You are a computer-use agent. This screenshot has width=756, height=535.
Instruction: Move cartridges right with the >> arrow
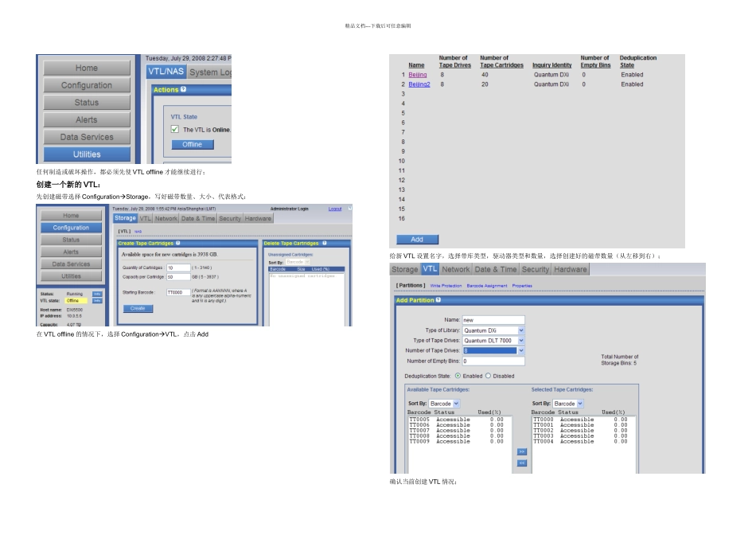(522, 451)
